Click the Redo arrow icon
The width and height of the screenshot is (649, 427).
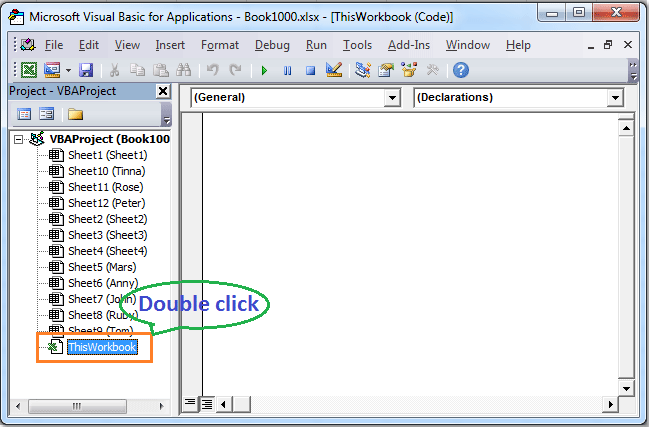(x=236, y=70)
